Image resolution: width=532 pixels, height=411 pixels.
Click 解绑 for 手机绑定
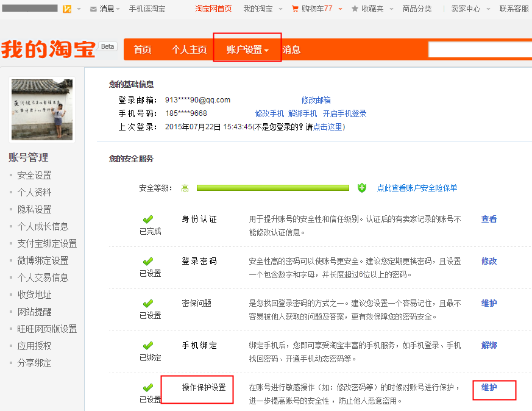tap(489, 346)
